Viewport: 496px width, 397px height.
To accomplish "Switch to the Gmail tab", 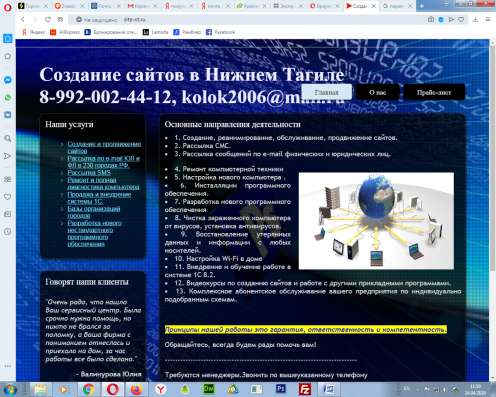I will tap(141, 6).
